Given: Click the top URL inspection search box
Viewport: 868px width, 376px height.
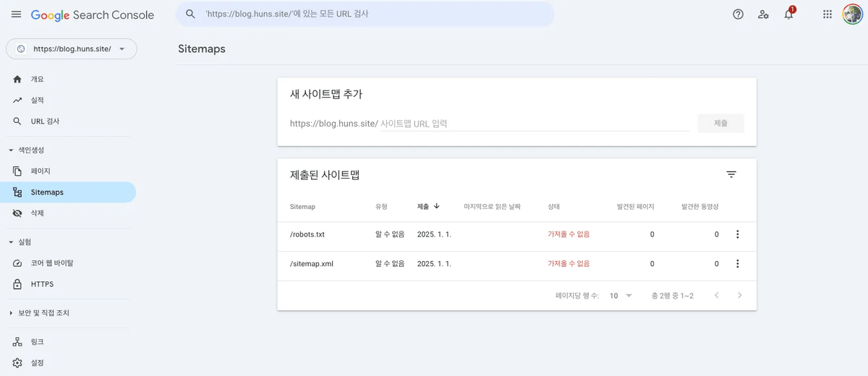Looking at the screenshot, I should tap(365, 14).
